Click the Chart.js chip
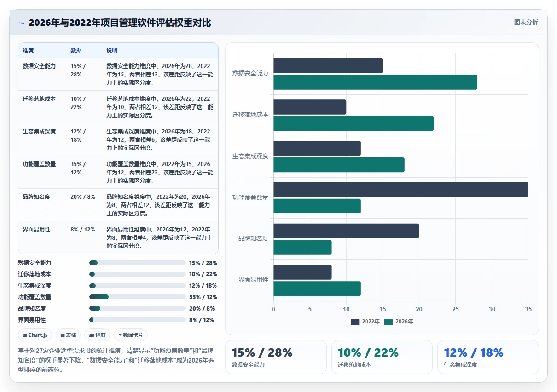This screenshot has height=392, width=557. click(x=35, y=335)
